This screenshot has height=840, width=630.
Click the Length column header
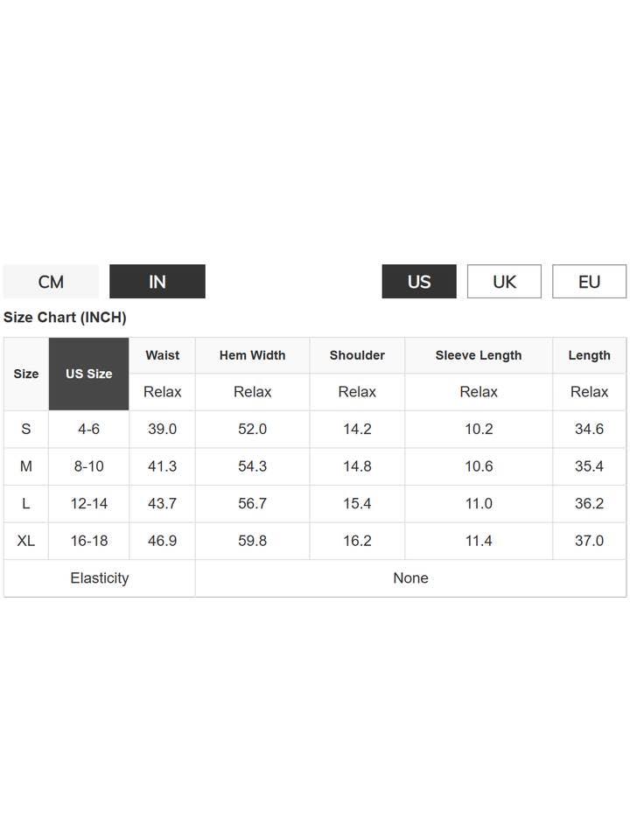589,355
